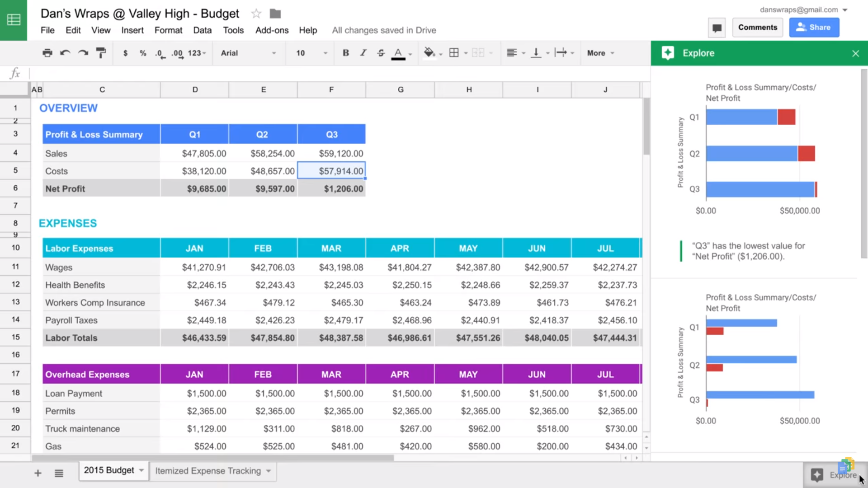Click the strikethrough formatting icon
The width and height of the screenshot is (868, 488).
381,52
